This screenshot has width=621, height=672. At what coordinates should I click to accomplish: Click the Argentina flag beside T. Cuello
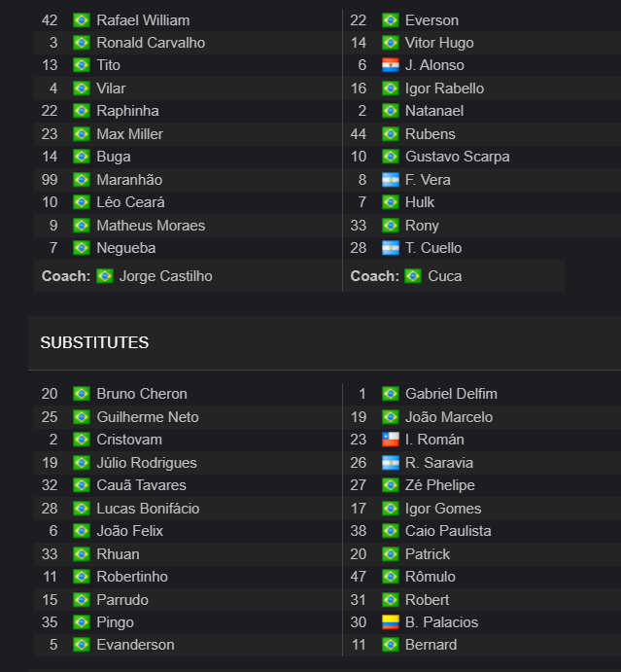tap(390, 248)
